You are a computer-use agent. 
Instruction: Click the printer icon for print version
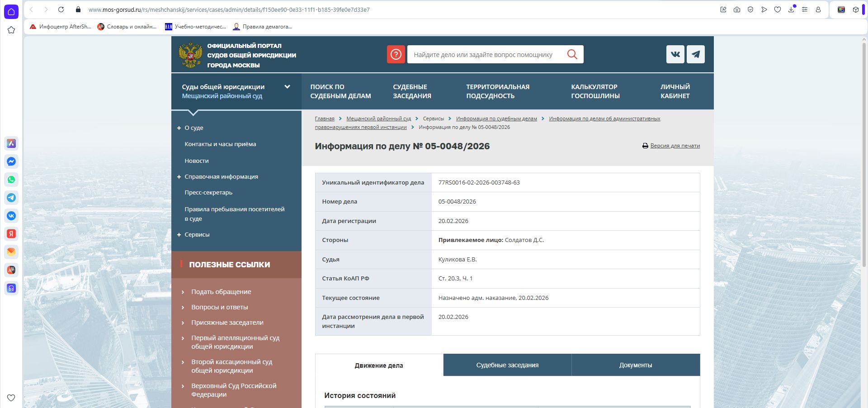pos(645,146)
